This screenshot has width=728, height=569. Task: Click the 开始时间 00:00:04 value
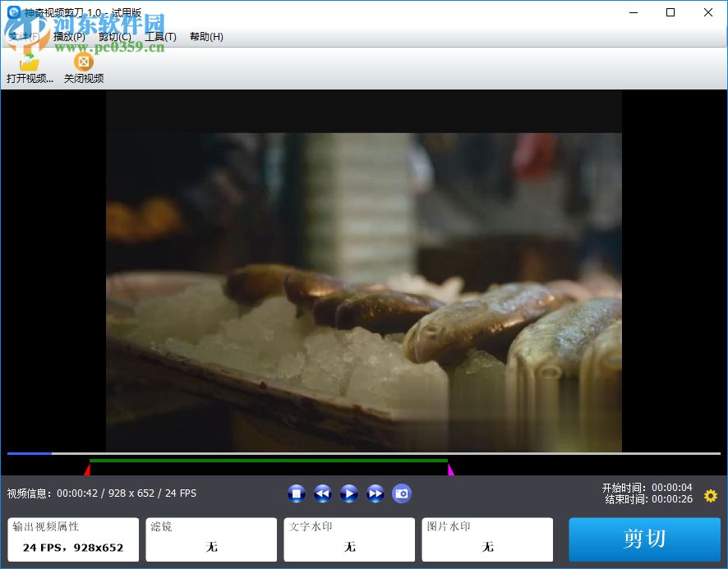coord(672,488)
